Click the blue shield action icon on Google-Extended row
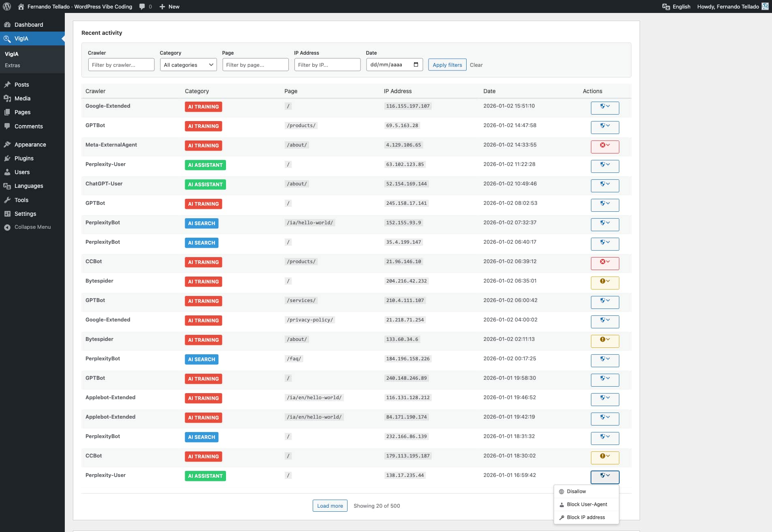This screenshot has width=772, height=532. click(603, 106)
